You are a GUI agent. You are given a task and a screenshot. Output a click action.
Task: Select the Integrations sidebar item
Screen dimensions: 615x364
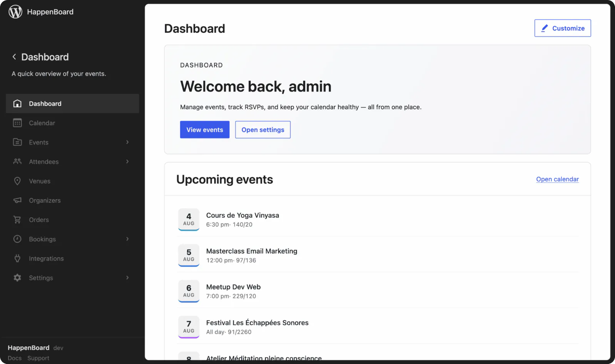pyautogui.click(x=72, y=259)
